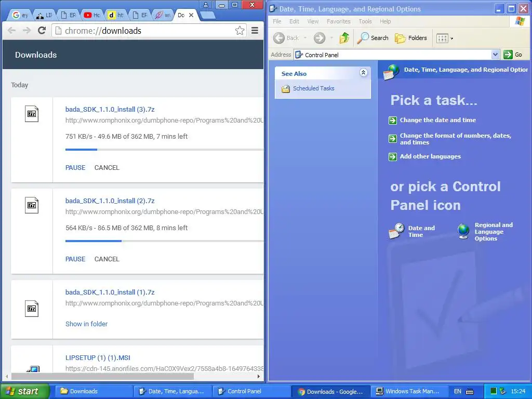Viewport: 532px width, 399px height.
Task: Cancel the bada_SDK_1.1.0_install (3).7z download
Action: point(107,168)
